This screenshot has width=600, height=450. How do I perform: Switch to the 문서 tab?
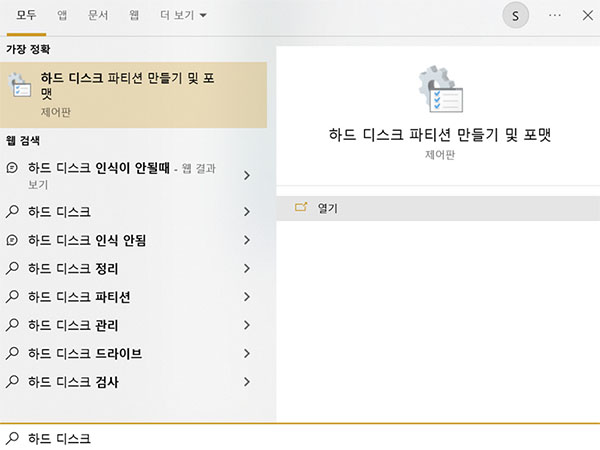click(x=98, y=15)
